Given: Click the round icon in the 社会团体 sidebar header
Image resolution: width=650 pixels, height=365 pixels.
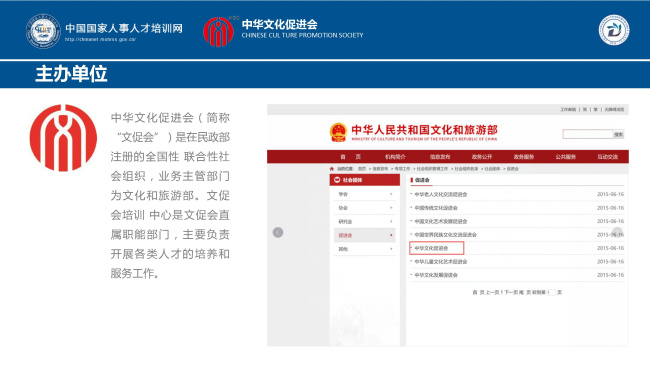Looking at the screenshot, I should pyautogui.click(x=337, y=180).
